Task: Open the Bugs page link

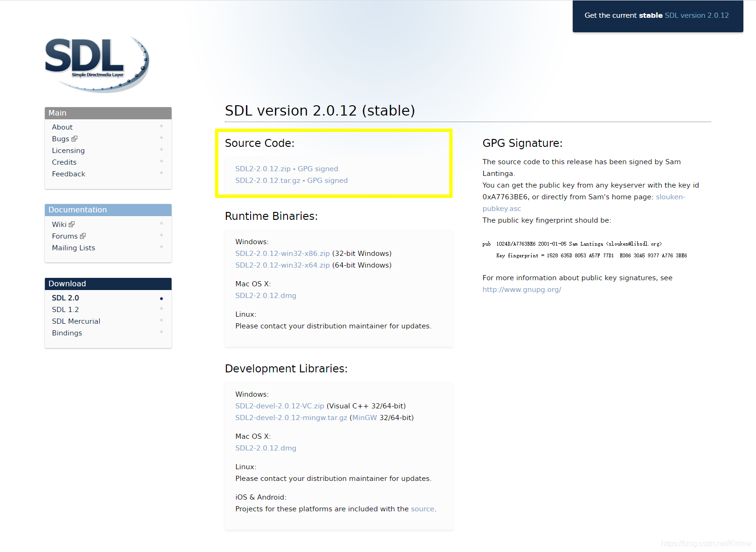Action: [60, 139]
